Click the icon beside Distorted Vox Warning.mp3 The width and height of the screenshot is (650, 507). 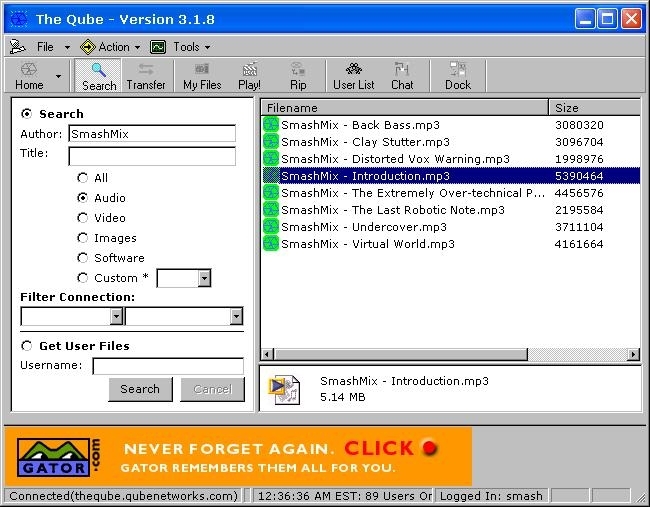pyautogui.click(x=271, y=159)
